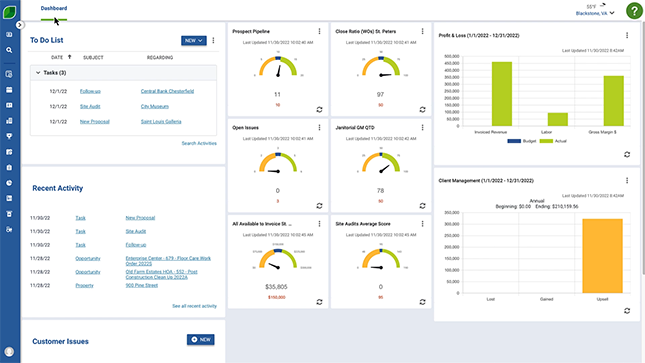Image resolution: width=645 pixels, height=363 pixels.
Task: Refresh the Profit & Loss chart
Action: 627,154
